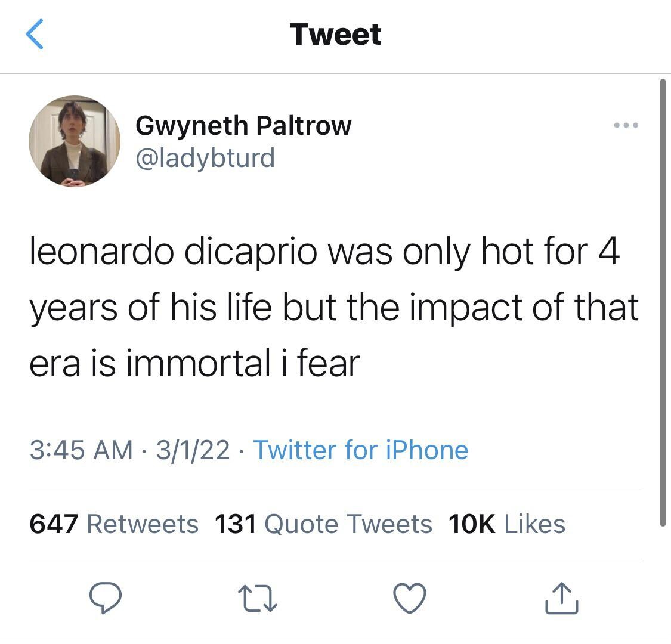671x644 pixels.
Task: Tap the reply speech bubble icon
Action: coord(106,598)
